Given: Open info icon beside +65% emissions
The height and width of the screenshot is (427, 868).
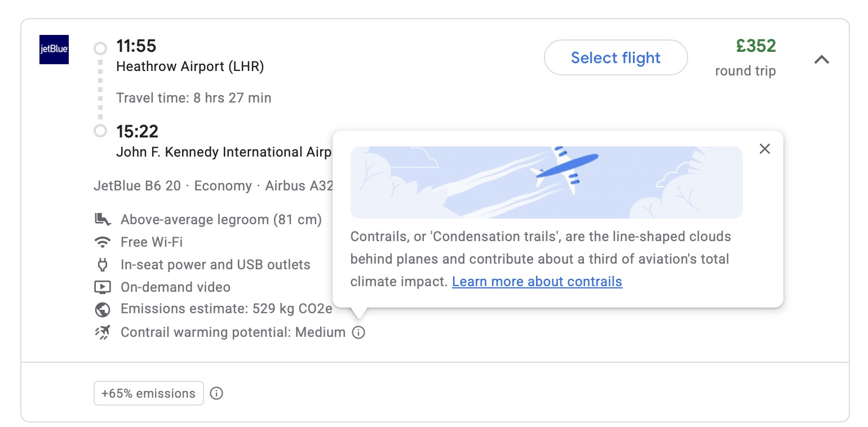Looking at the screenshot, I should tap(216, 393).
